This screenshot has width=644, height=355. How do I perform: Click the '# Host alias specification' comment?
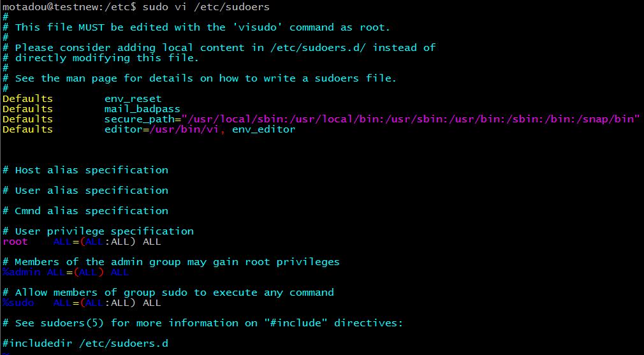click(85, 170)
